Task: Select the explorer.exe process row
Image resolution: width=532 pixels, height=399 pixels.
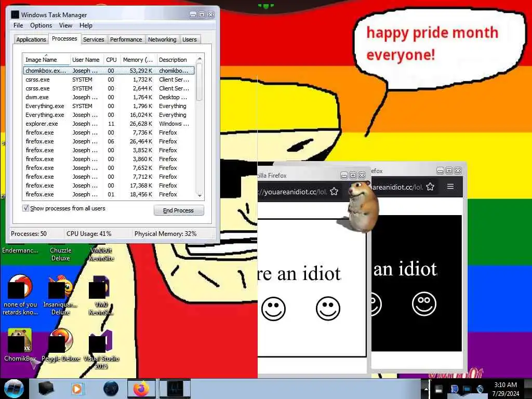Action: (109, 124)
